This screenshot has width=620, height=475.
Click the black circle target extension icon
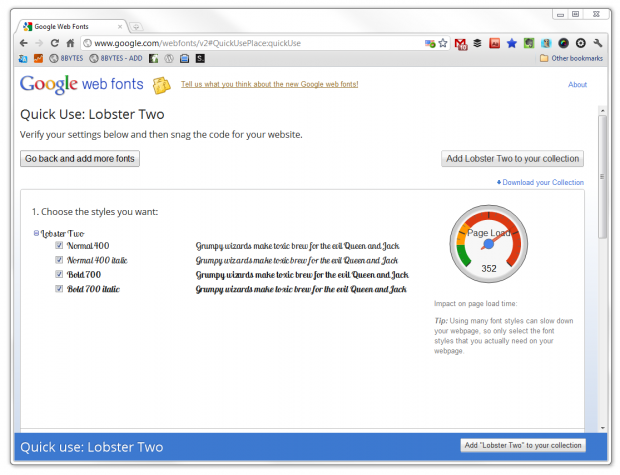point(580,43)
